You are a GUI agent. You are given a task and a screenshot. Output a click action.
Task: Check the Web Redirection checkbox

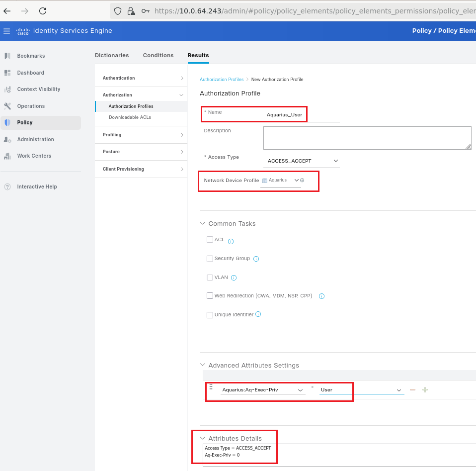pos(210,296)
